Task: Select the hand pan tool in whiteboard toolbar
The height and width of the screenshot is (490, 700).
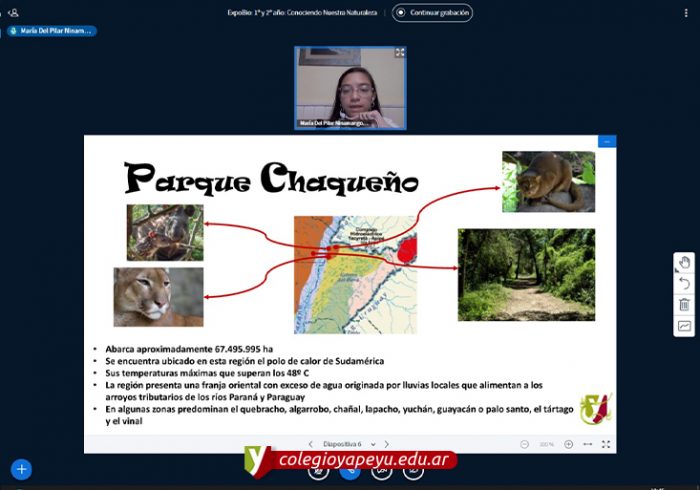Action: (684, 263)
